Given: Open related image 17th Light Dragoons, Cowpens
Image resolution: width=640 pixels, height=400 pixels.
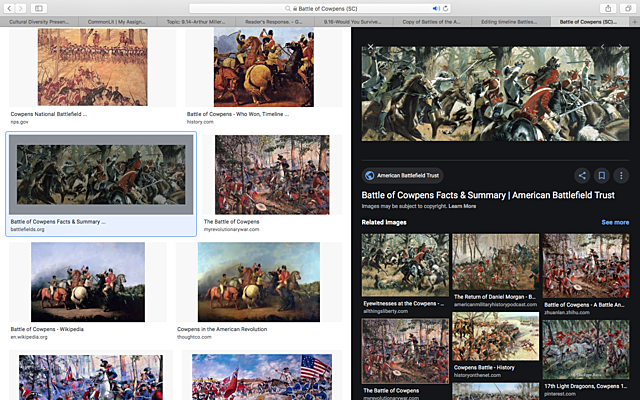Looking at the screenshot, I should point(586,349).
